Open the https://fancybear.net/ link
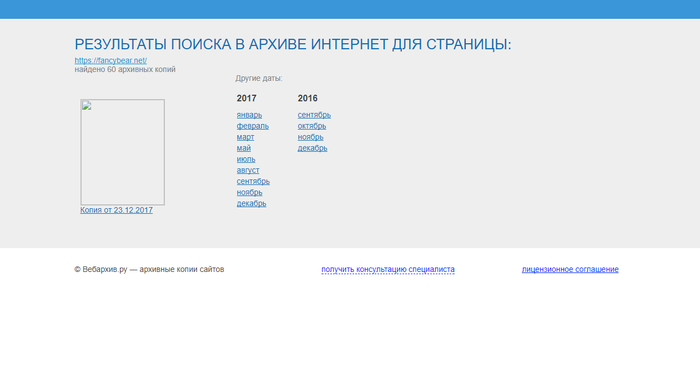The width and height of the screenshot is (700, 391). point(111,60)
